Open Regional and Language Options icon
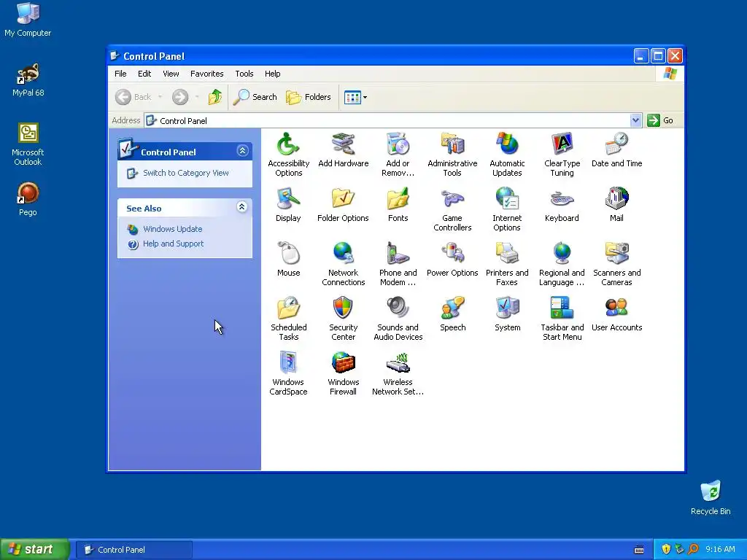Image resolution: width=747 pixels, height=560 pixels. pyautogui.click(x=562, y=254)
